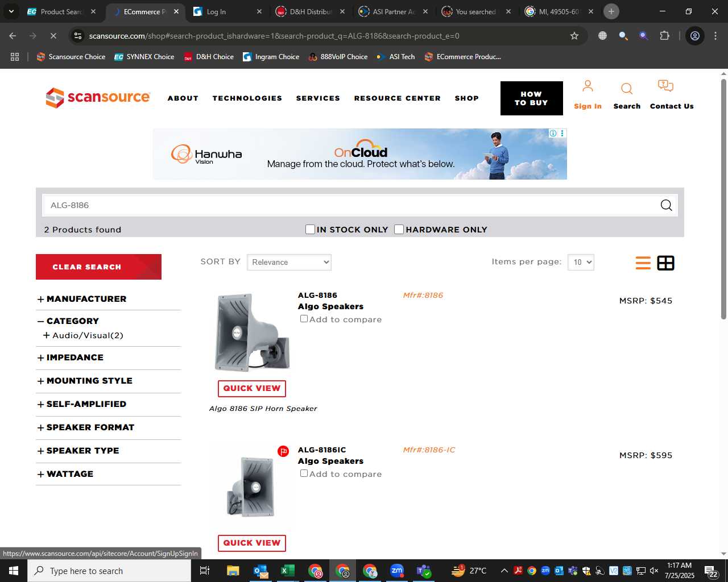Open File Explorer from taskbar
This screenshot has height=582, width=728.
233,571
